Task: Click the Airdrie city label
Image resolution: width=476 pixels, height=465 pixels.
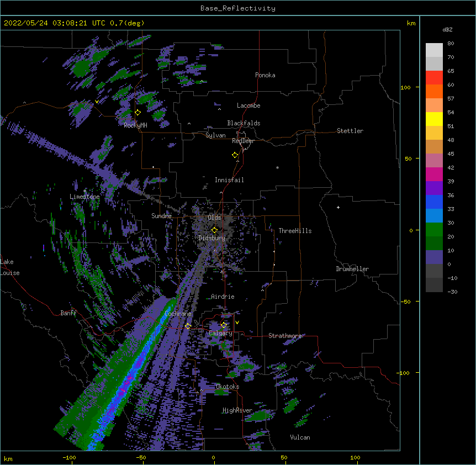Action: coord(223,297)
